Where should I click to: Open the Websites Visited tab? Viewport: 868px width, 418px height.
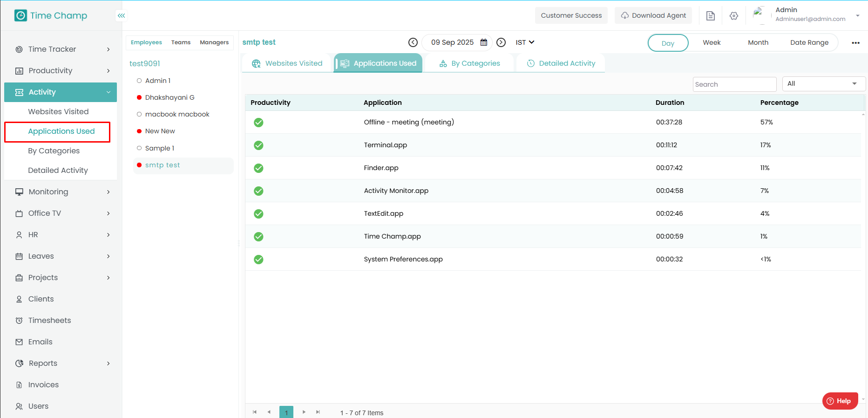[287, 63]
